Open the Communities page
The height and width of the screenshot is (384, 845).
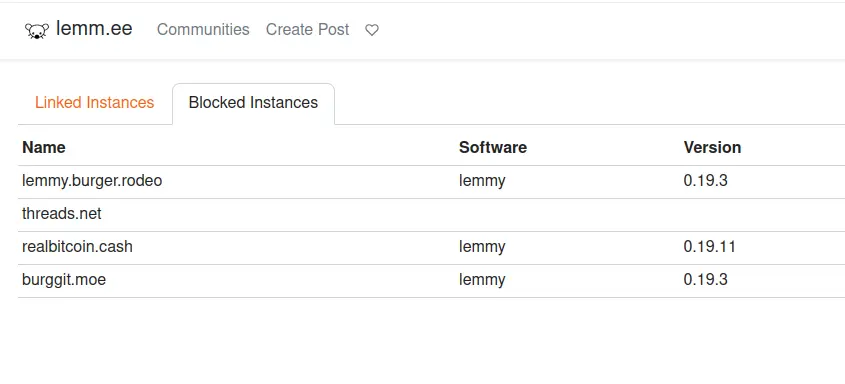[x=203, y=29]
